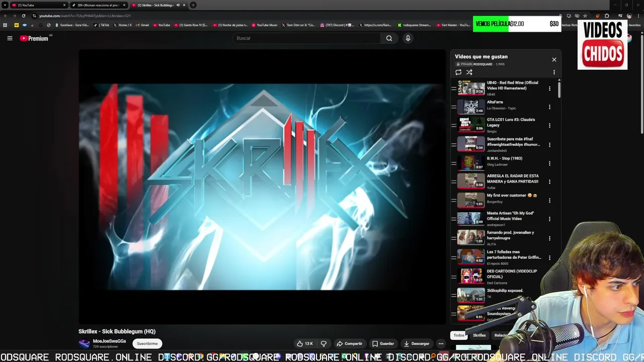The width and height of the screenshot is (644, 362).
Task: Open options menu for UB40 Red Red Wine
Action: (549, 88)
